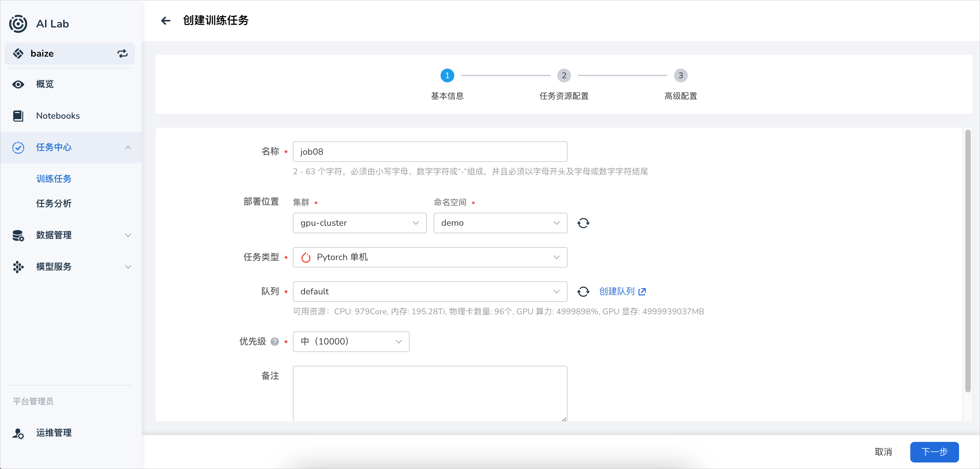Click the 运维管理 admin icon
Image resolution: width=980 pixels, height=469 pixels.
pos(18,433)
